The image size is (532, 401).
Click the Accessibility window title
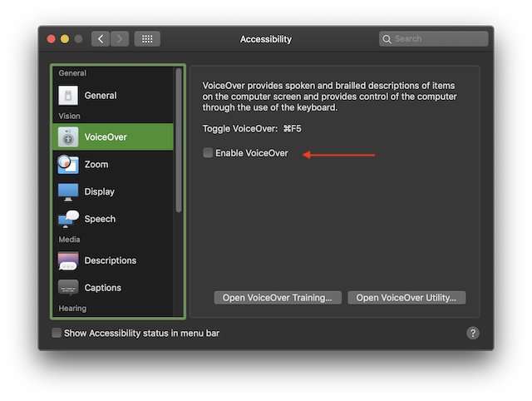pyautogui.click(x=266, y=39)
